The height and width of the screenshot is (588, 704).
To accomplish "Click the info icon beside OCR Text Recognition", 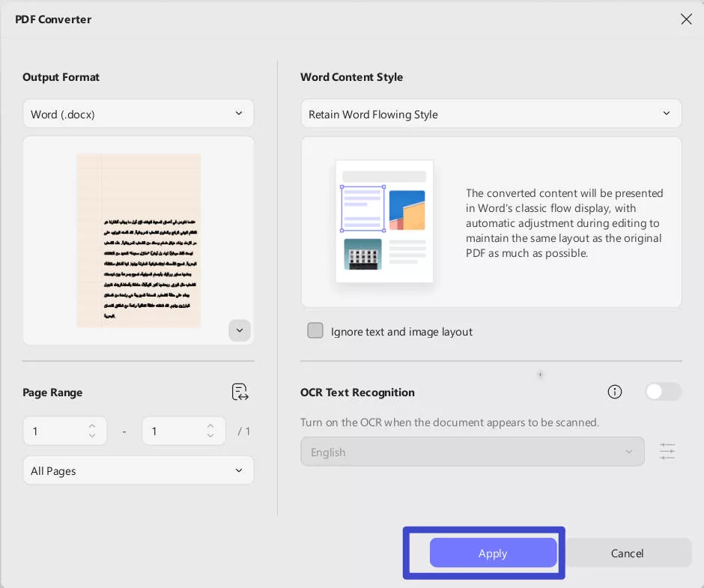I will [x=615, y=392].
